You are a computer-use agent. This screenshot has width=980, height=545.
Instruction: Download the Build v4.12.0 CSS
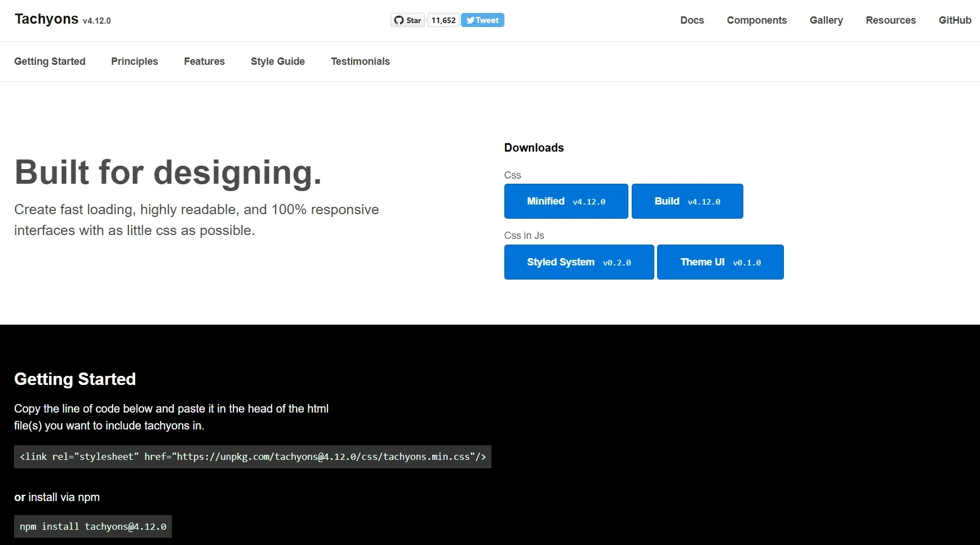point(687,201)
